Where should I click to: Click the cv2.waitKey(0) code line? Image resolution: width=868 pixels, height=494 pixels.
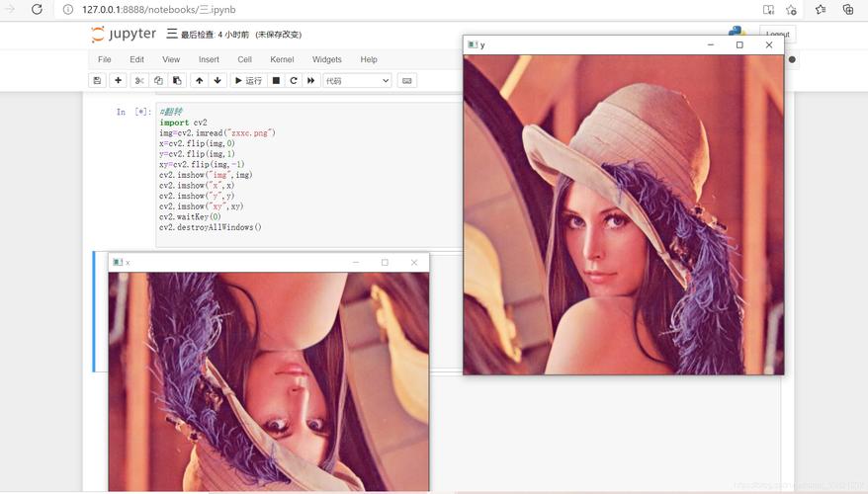point(190,216)
